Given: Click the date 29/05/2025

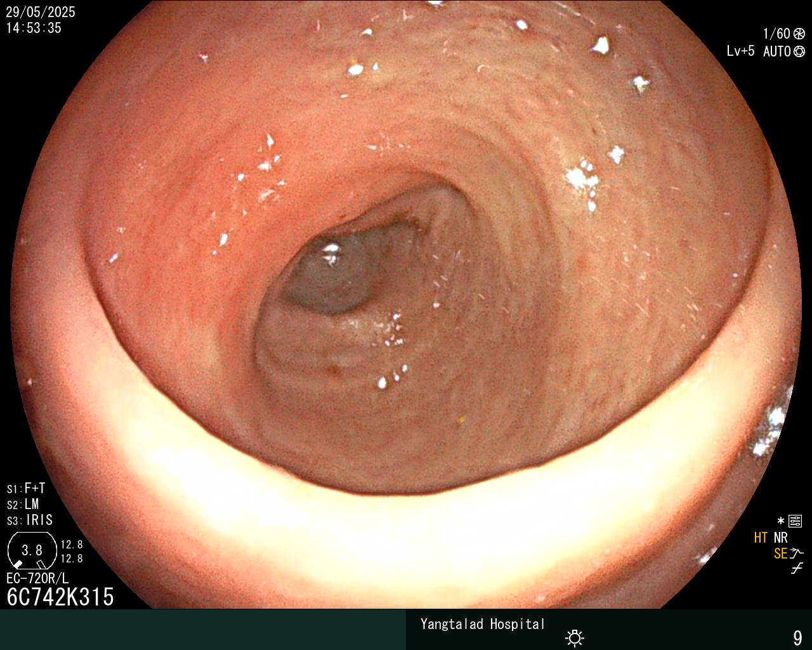Looking at the screenshot, I should [x=41, y=12].
